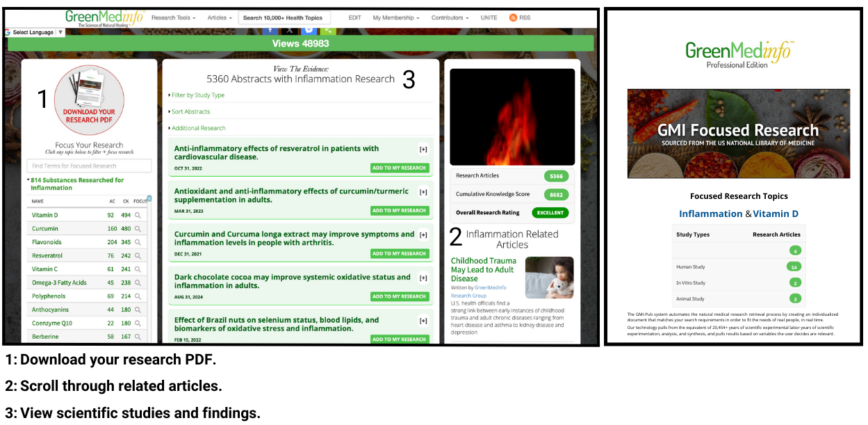Add curcumin/turmeric supplementation study to My Research

coord(400,211)
